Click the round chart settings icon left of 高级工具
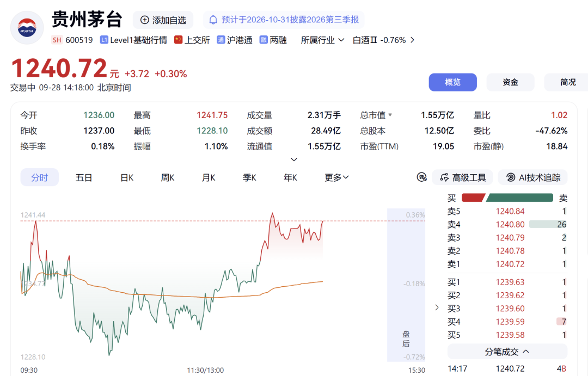The height and width of the screenshot is (376, 588). (x=422, y=177)
